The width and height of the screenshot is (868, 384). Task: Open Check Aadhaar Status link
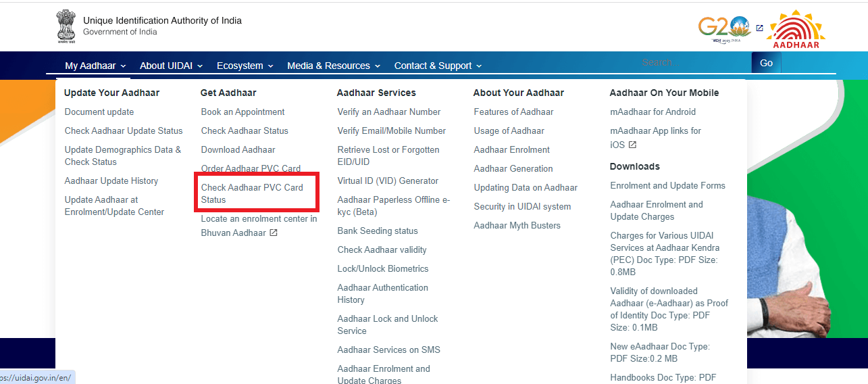[x=245, y=131]
